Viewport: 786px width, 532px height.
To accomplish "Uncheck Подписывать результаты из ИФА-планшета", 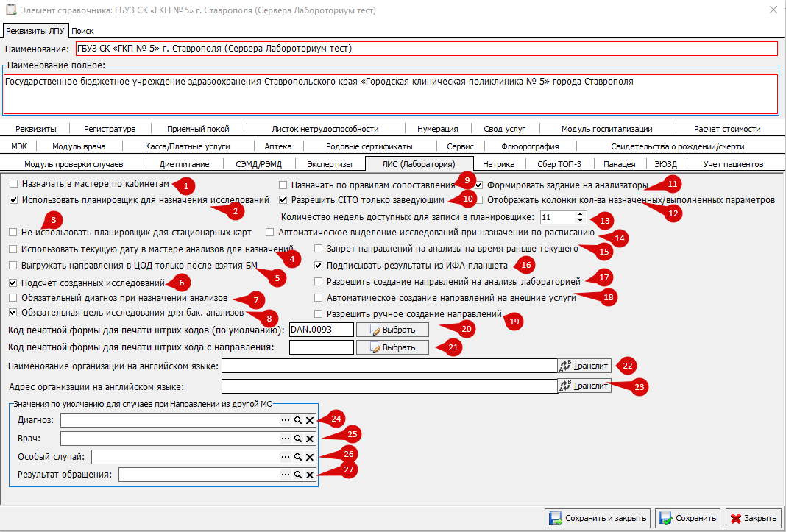I will (319, 265).
